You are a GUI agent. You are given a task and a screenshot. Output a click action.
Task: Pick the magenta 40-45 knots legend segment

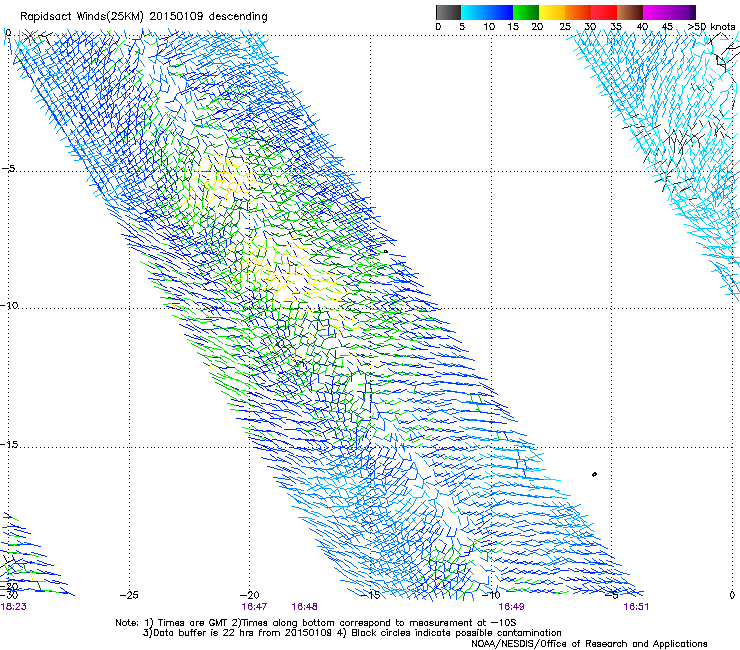[656, 12]
